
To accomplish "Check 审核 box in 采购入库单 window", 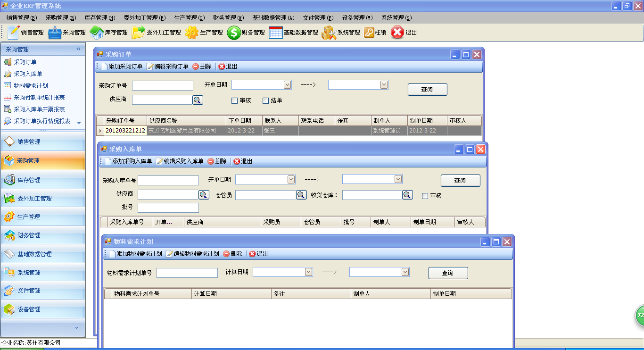I will (x=425, y=196).
